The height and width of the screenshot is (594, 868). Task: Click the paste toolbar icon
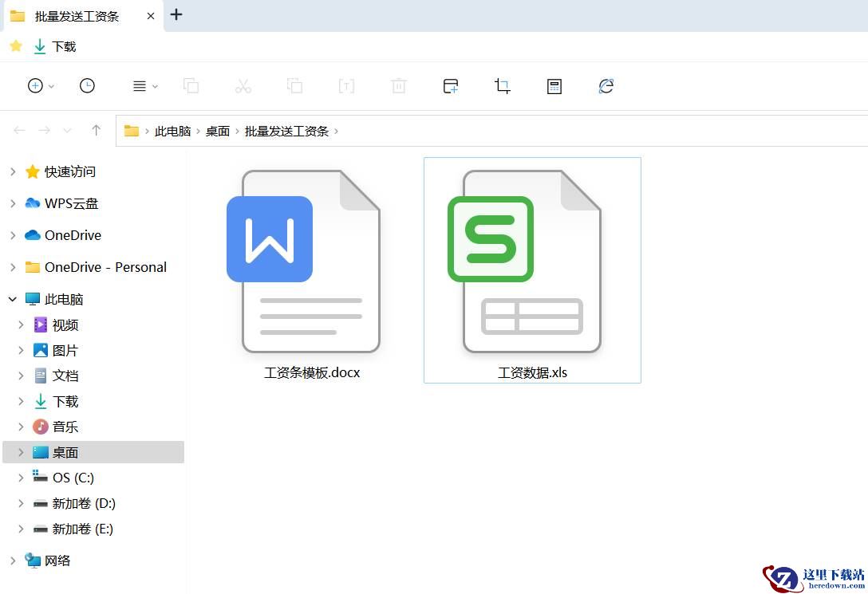tap(294, 86)
